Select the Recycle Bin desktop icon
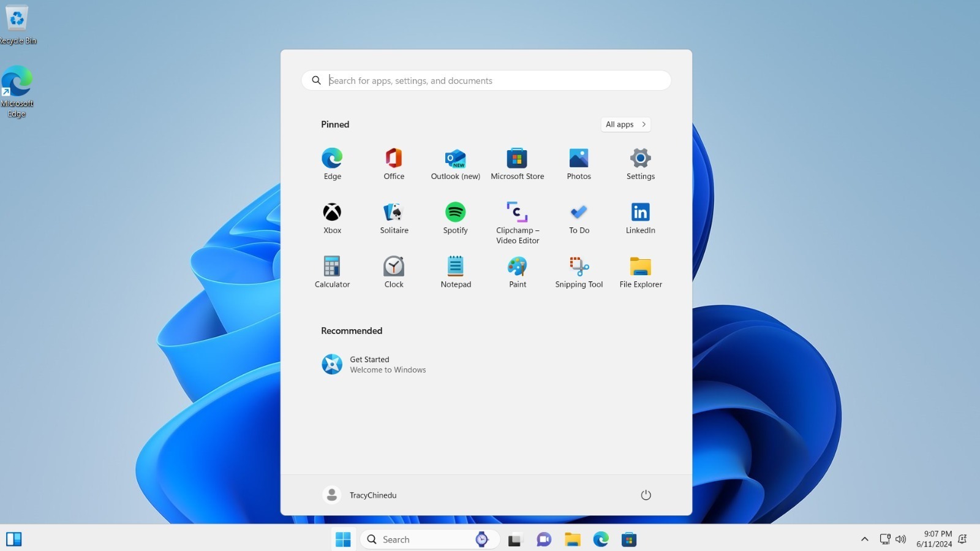 (x=17, y=25)
